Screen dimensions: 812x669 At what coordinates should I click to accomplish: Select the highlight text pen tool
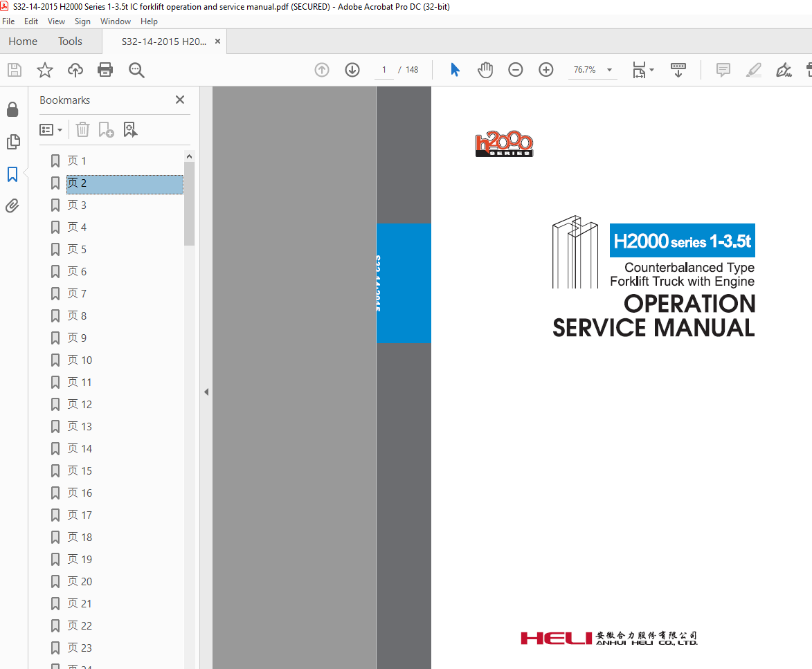[x=753, y=70]
